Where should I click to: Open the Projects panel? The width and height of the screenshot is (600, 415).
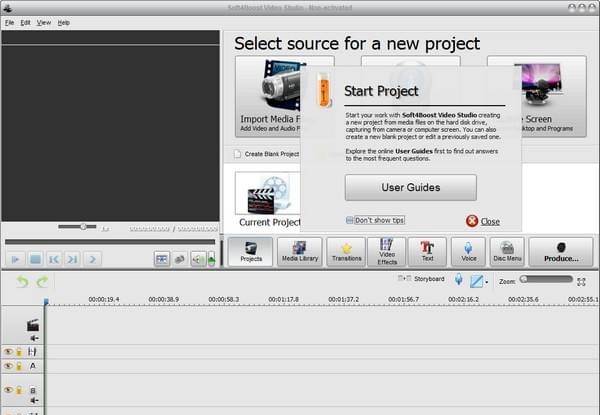click(251, 252)
